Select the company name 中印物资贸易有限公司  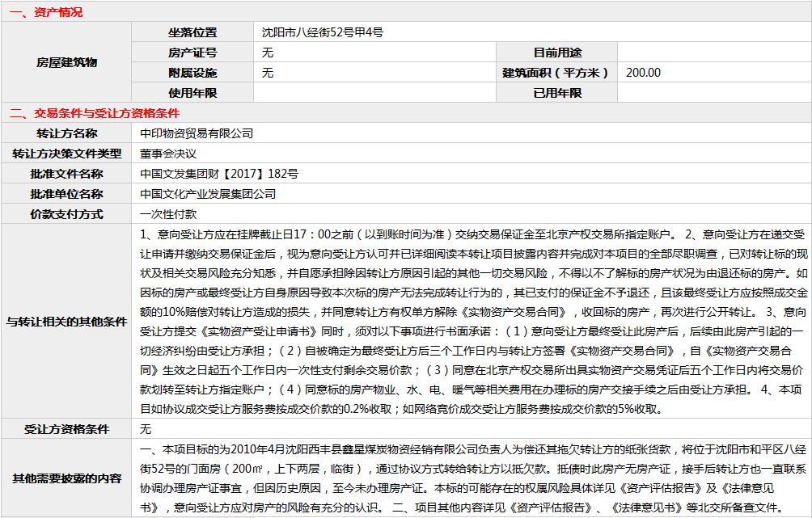coord(197,133)
